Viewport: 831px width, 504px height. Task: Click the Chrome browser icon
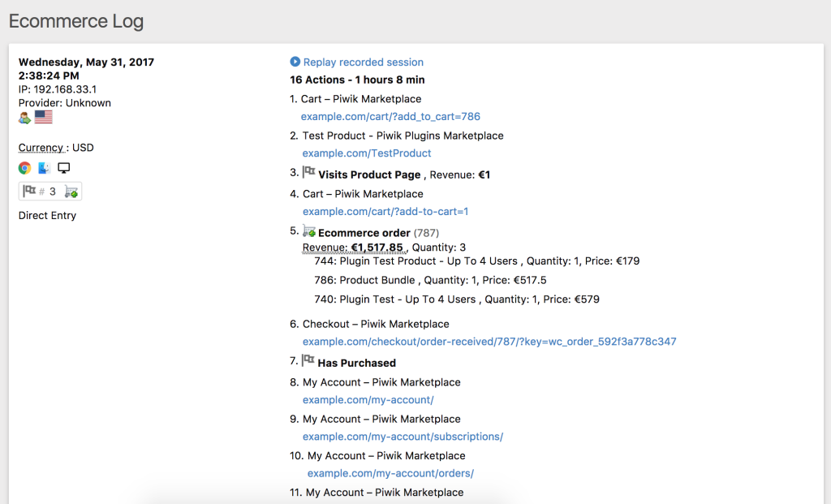coord(25,168)
